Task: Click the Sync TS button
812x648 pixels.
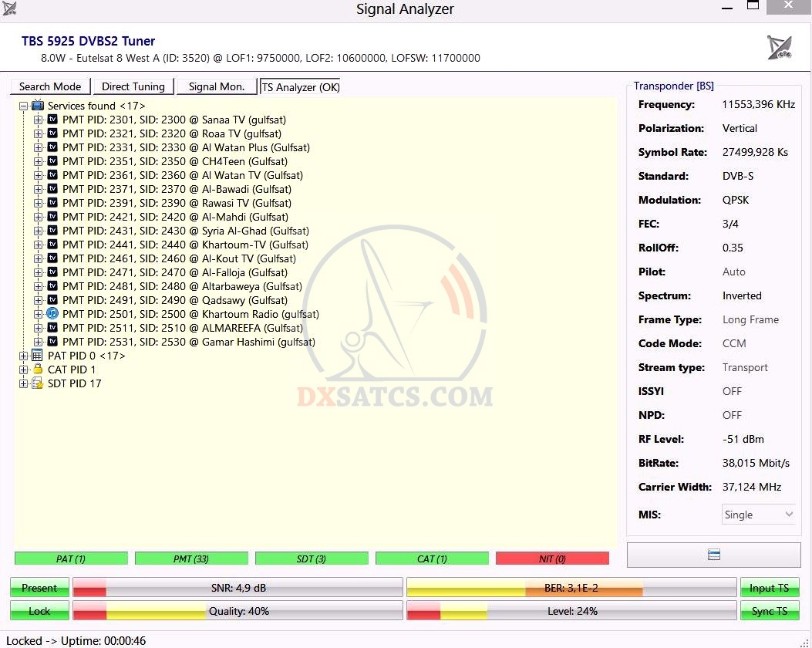Action: pos(769,611)
